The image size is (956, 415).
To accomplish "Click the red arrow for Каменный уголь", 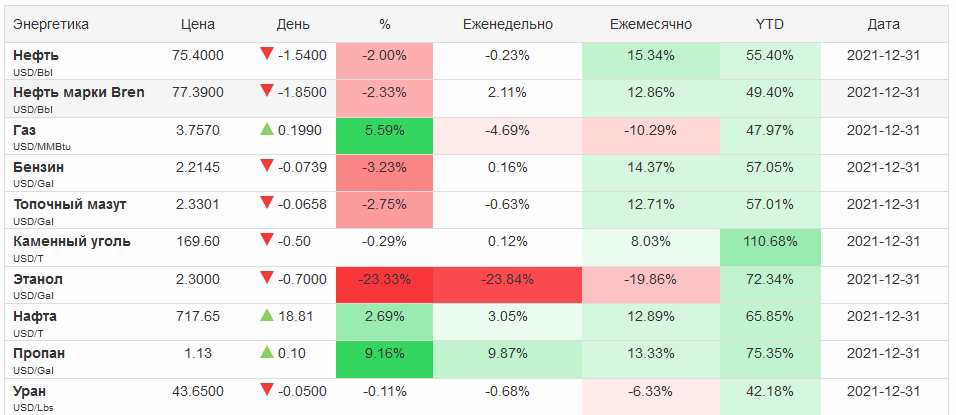I will point(266,240).
